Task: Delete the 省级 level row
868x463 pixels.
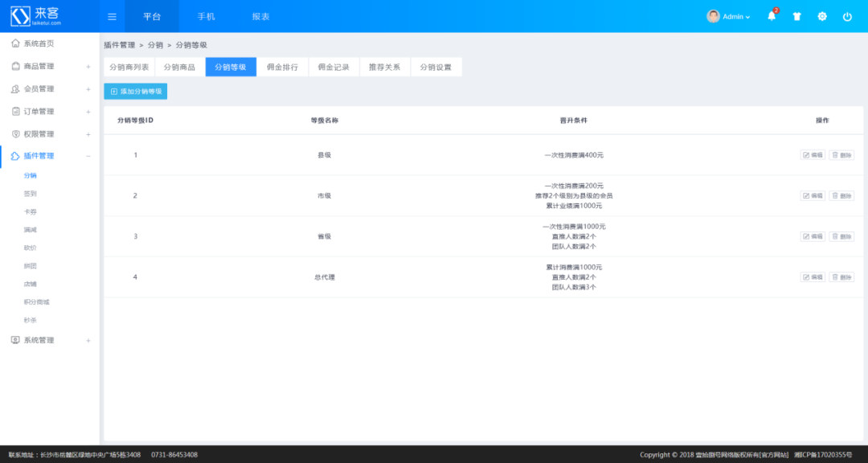Action: [x=841, y=236]
